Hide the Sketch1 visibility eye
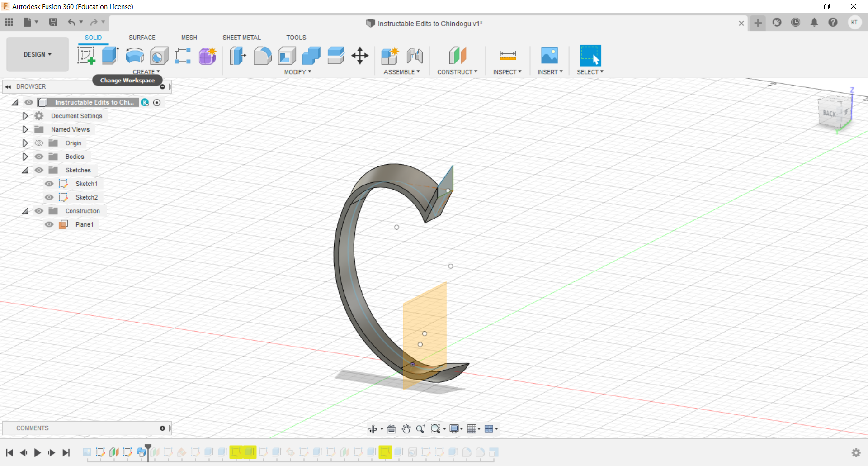The image size is (868, 466). tap(49, 184)
